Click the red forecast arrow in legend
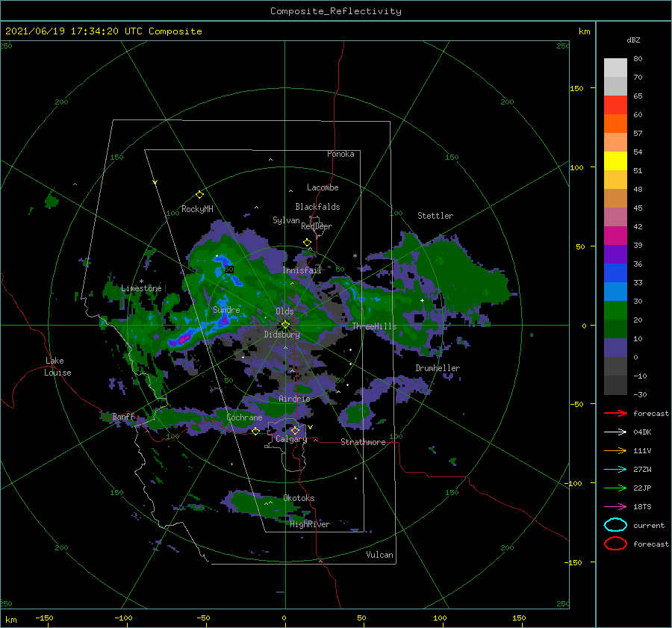The width and height of the screenshot is (672, 628). pos(615,413)
